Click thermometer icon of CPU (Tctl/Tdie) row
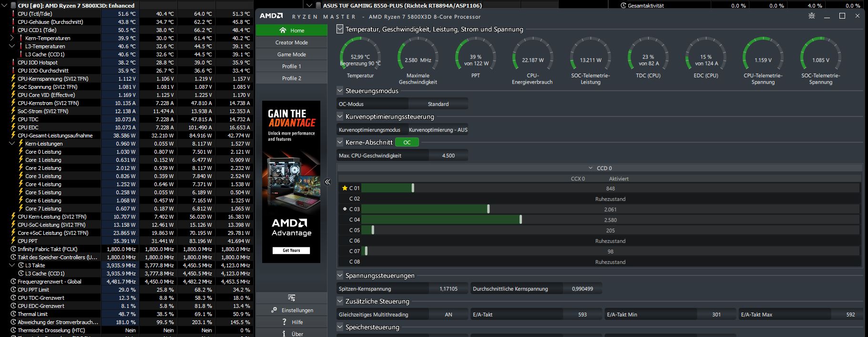868x337 pixels. (x=13, y=14)
